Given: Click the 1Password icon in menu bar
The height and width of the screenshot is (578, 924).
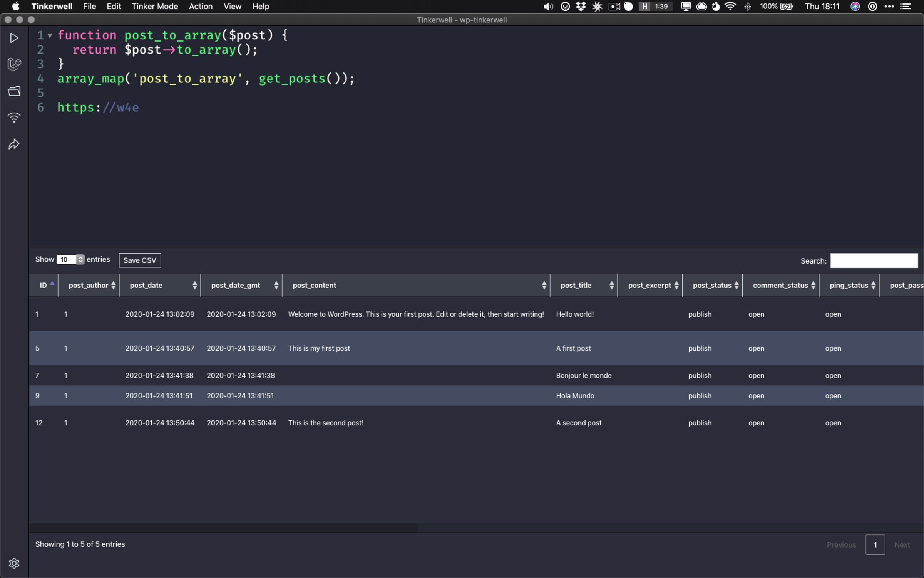Looking at the screenshot, I should (872, 6).
